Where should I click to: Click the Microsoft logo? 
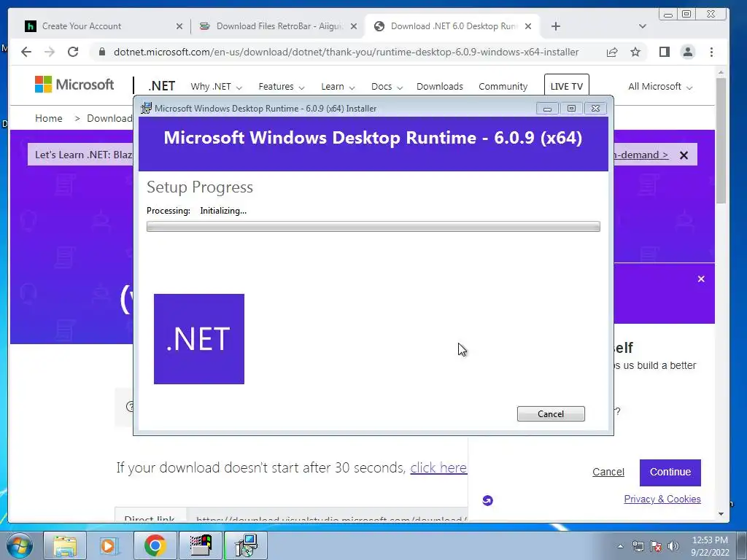tap(74, 85)
